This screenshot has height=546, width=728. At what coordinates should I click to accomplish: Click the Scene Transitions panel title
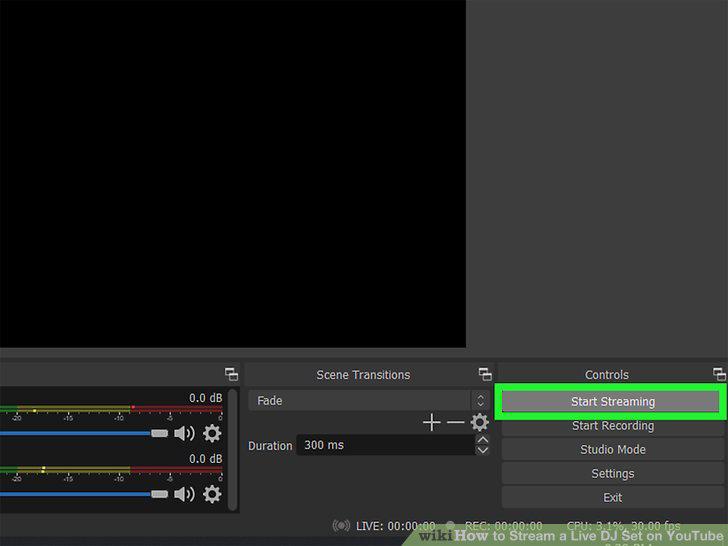pos(363,375)
